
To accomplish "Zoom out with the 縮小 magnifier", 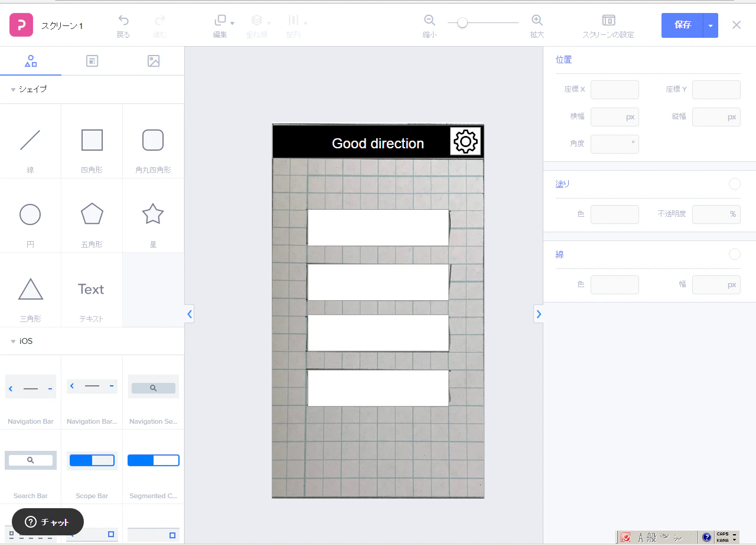I will (429, 20).
